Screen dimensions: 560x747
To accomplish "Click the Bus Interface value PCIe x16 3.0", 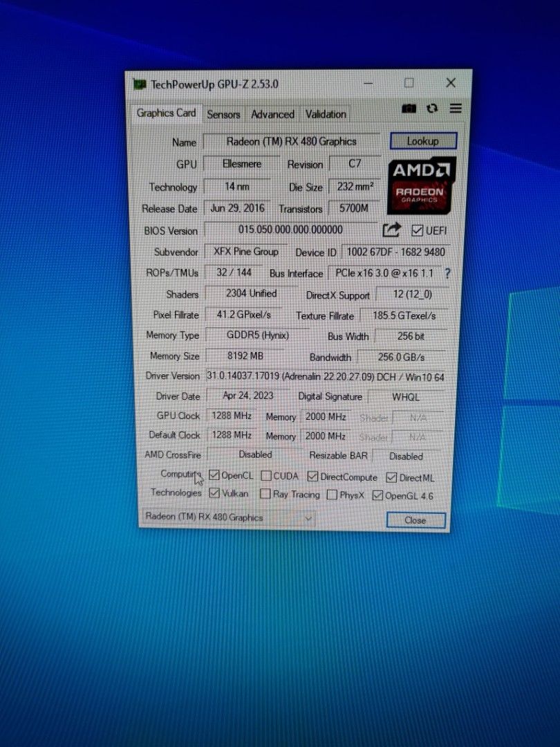I will [x=385, y=273].
